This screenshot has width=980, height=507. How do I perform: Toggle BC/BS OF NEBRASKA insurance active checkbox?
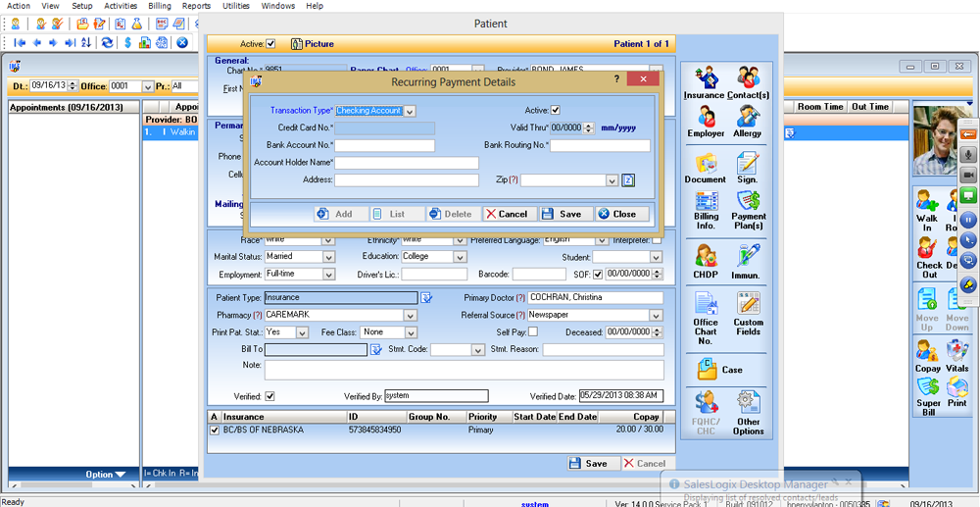[x=215, y=431]
